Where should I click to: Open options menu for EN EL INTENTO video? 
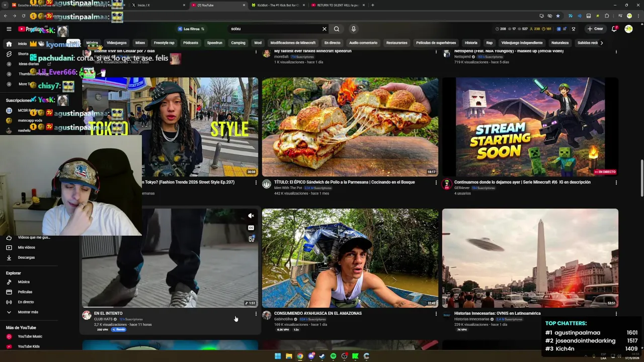point(256,314)
